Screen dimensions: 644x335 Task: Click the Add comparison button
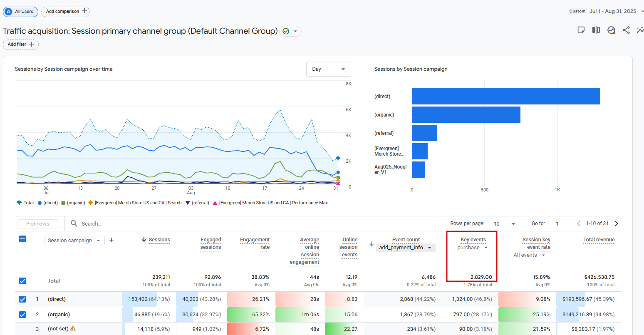[66, 12]
